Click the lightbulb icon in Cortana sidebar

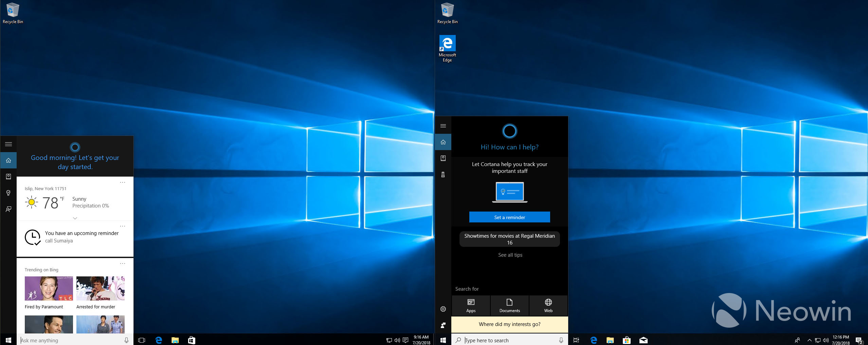pos(8,193)
